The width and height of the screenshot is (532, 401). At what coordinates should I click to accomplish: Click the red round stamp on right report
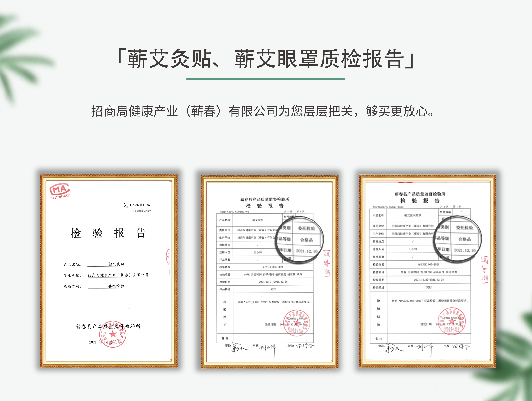pyautogui.click(x=451, y=321)
